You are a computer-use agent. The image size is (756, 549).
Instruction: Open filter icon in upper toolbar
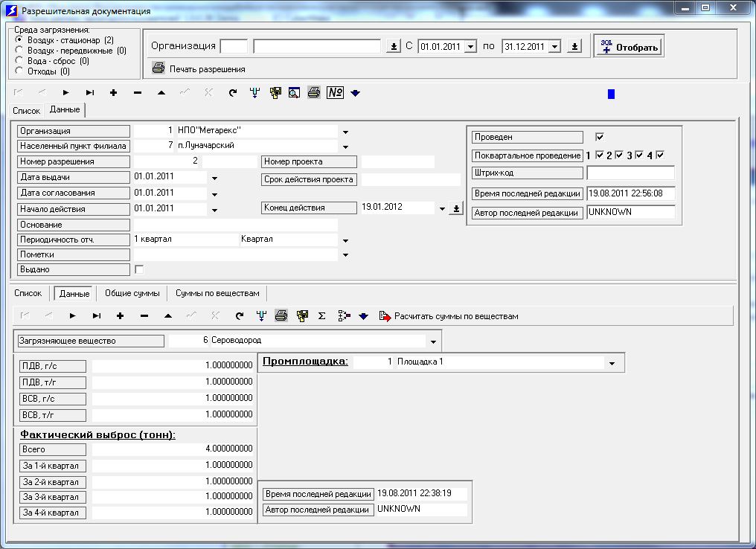(x=255, y=92)
